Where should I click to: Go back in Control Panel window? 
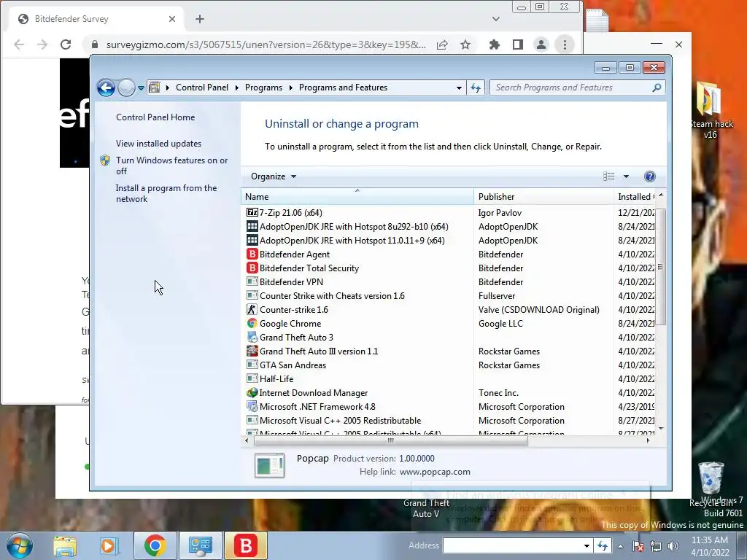106,87
